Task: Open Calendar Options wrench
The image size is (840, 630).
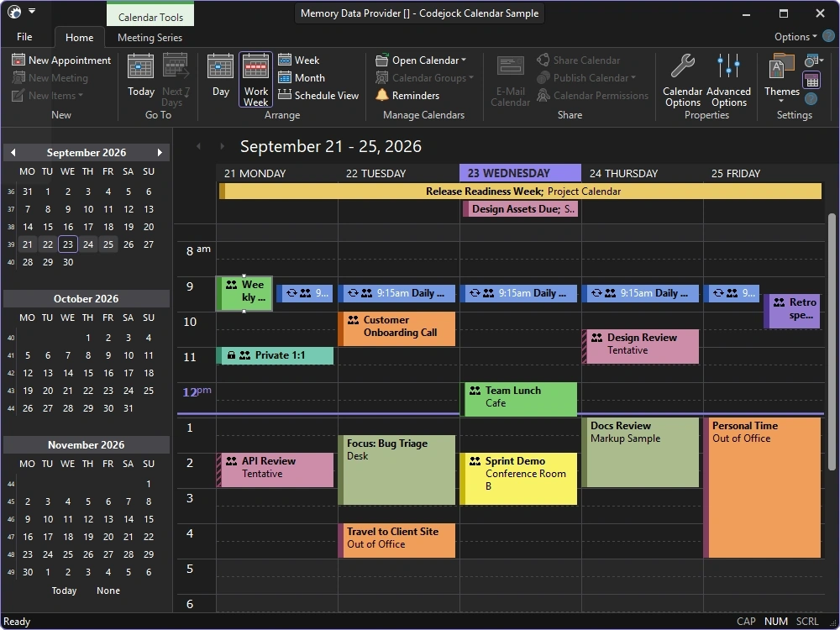Action: (682, 81)
